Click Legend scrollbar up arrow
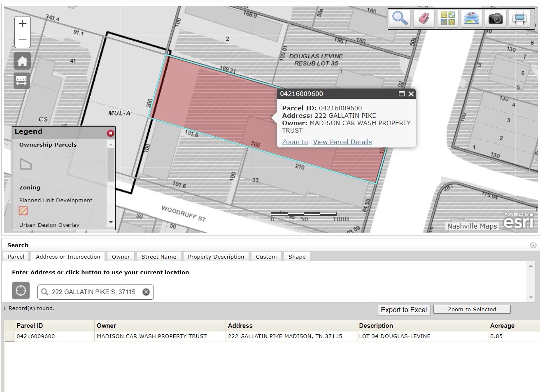540x392 pixels. [x=111, y=145]
